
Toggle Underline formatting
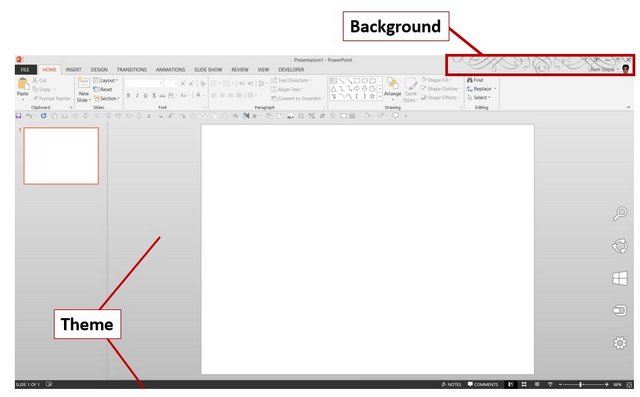point(145,95)
